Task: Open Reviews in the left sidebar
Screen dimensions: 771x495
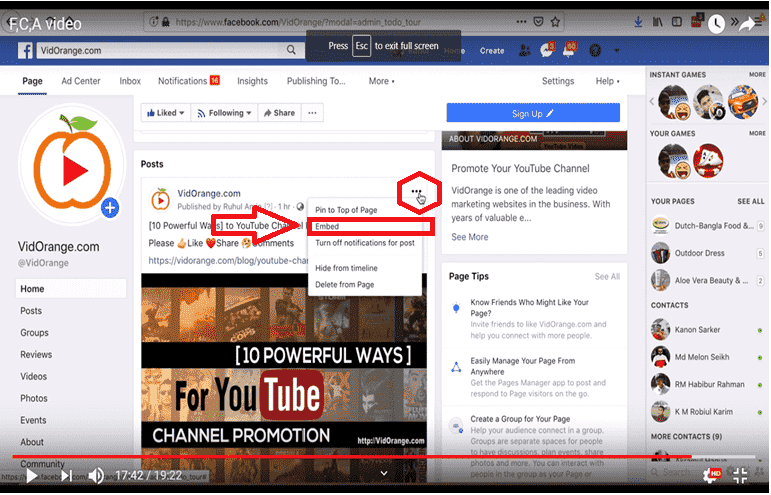Action: coord(36,355)
